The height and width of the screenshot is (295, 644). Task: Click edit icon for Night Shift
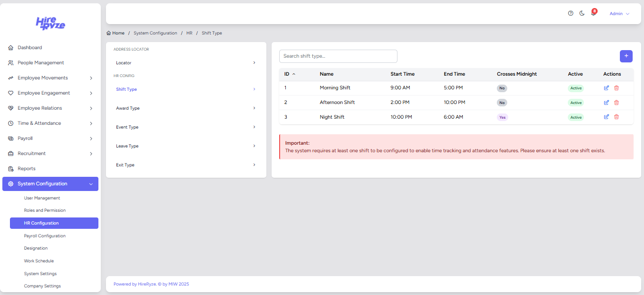607,117
